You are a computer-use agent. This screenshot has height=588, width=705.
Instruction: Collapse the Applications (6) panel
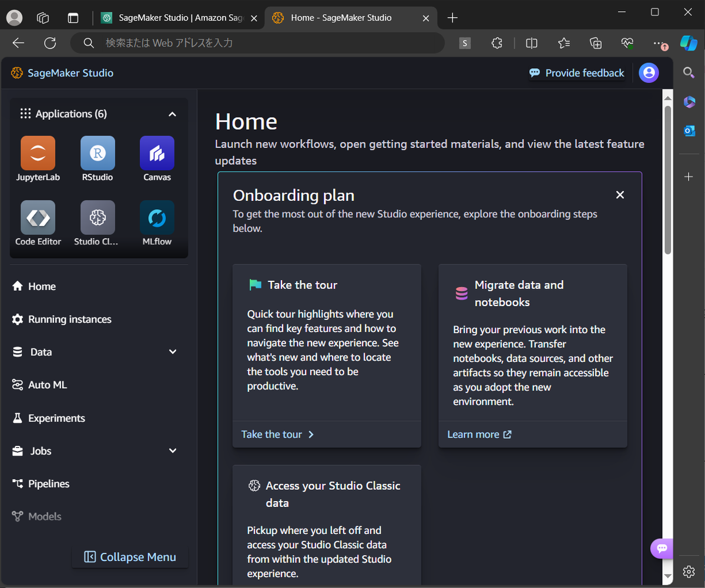[172, 114]
